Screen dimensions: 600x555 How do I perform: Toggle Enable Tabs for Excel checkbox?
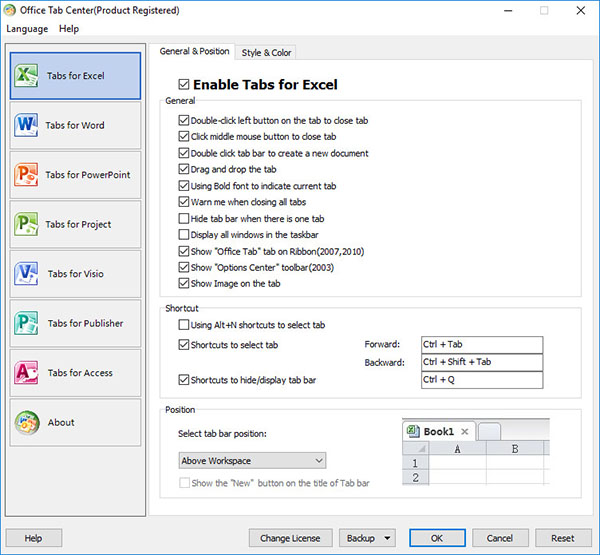point(184,84)
